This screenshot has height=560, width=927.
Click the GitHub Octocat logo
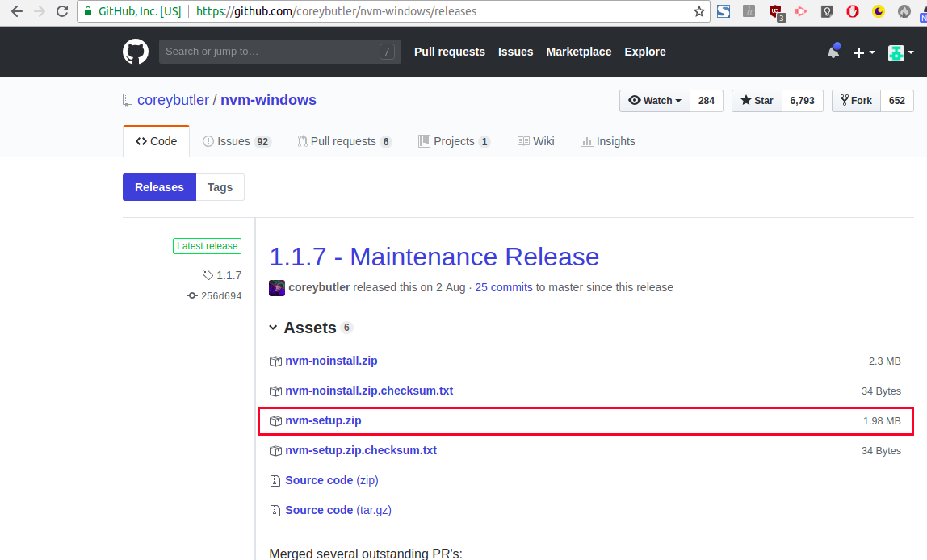coord(136,52)
